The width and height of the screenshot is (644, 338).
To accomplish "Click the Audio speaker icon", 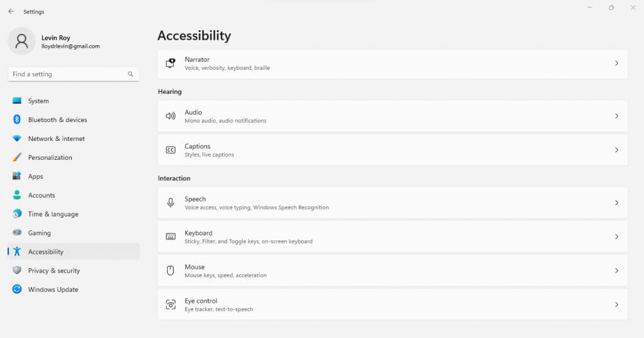I will [x=170, y=116].
